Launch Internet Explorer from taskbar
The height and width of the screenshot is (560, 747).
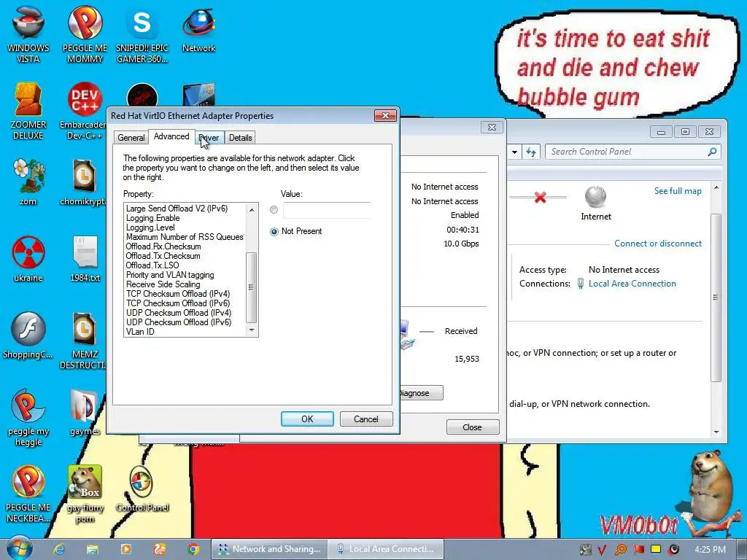click(x=59, y=549)
